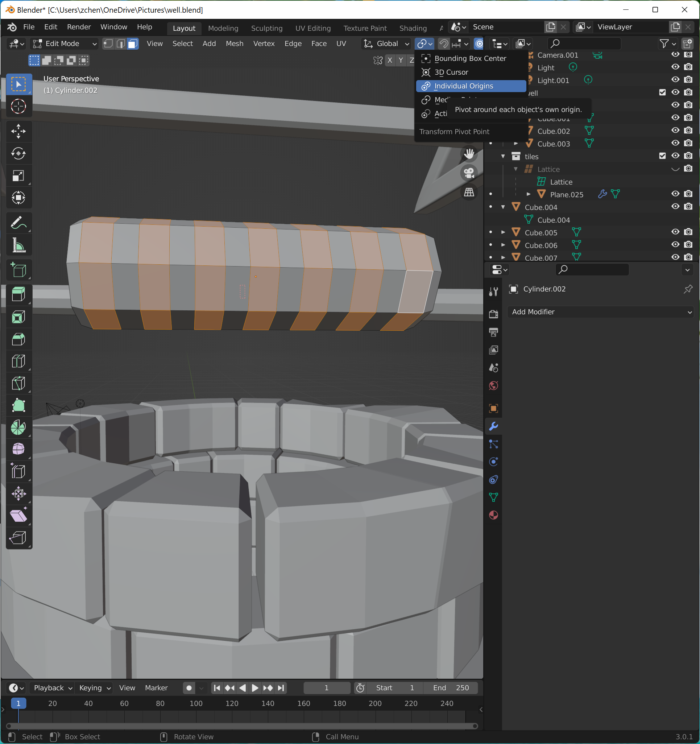Image resolution: width=700 pixels, height=744 pixels.
Task: Toggle camera view in viewport
Action: (x=469, y=173)
